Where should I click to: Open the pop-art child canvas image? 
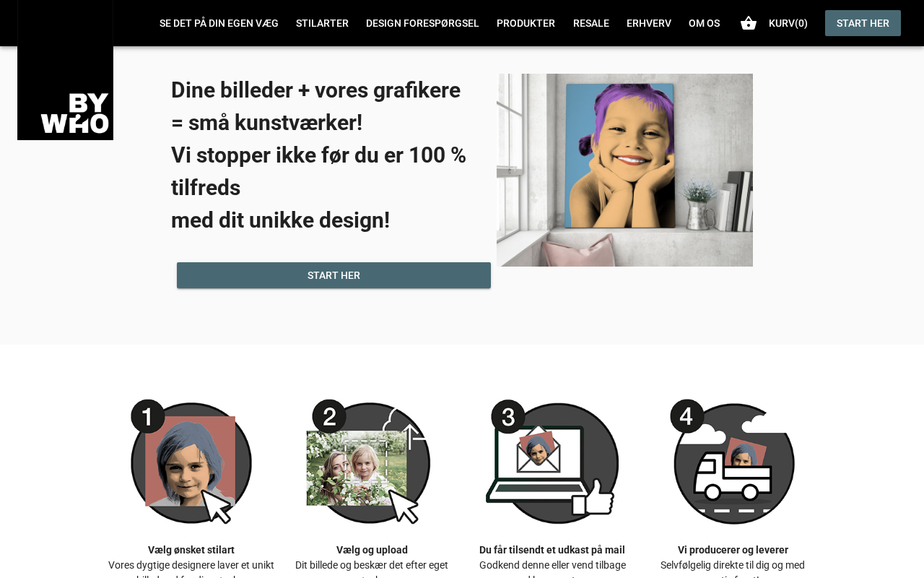coord(624,170)
